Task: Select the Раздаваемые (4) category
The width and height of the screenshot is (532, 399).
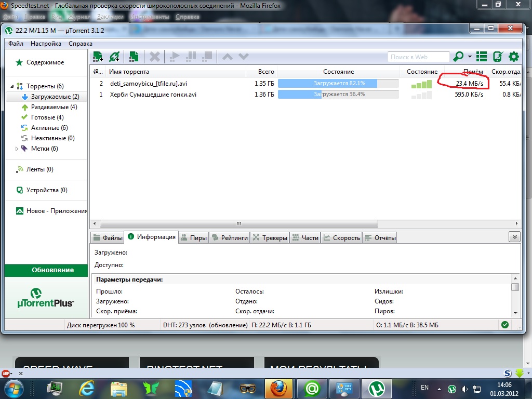Action: click(54, 107)
